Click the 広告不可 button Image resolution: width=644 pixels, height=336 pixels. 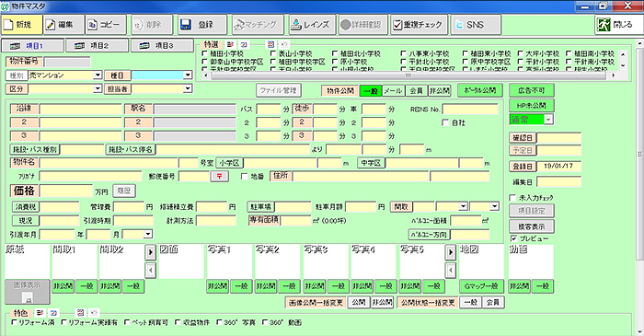tap(532, 90)
